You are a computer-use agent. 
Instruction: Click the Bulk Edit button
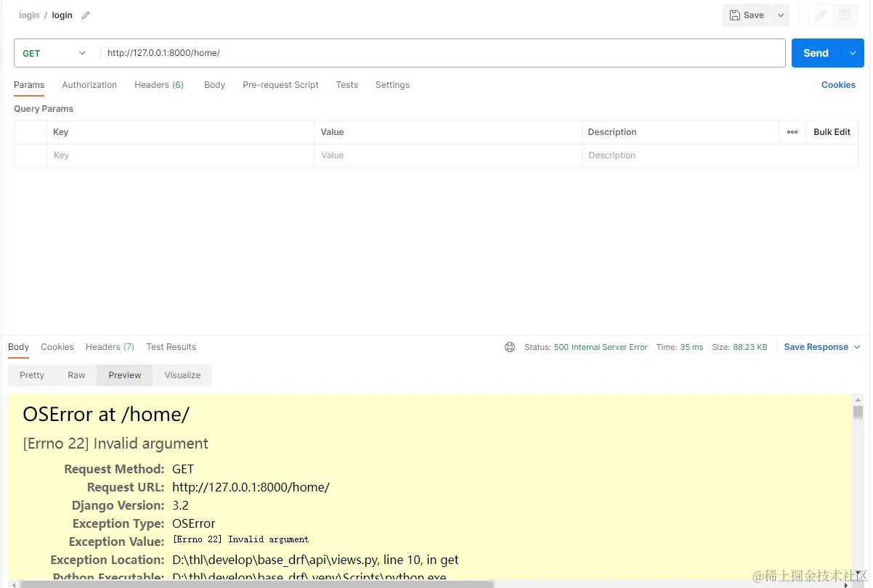[832, 132]
